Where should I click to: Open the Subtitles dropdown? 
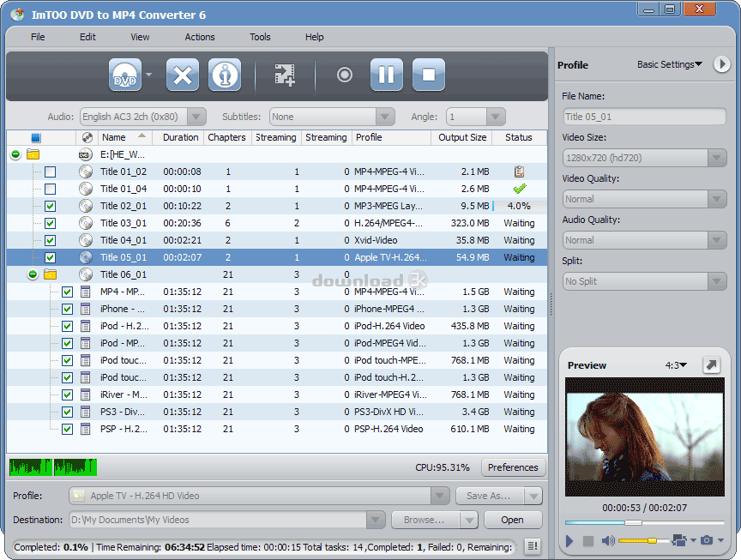click(x=385, y=117)
